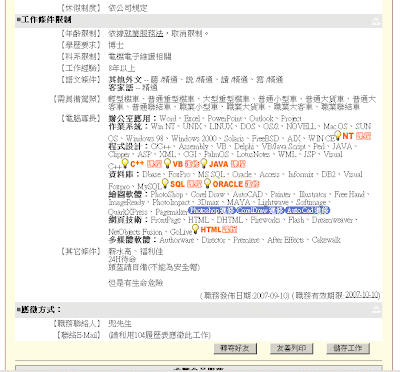
Task: Click the blue CorelDraw course pill
Action: [x=260, y=210]
